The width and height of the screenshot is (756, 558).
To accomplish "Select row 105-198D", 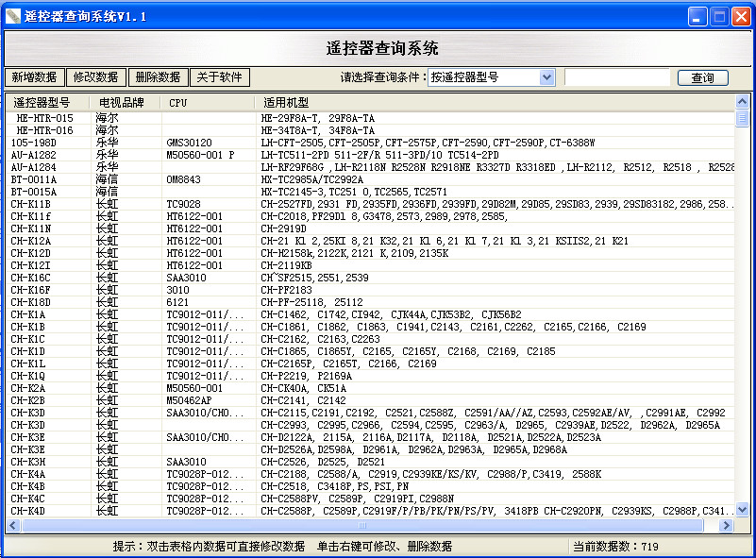I will [x=370, y=143].
